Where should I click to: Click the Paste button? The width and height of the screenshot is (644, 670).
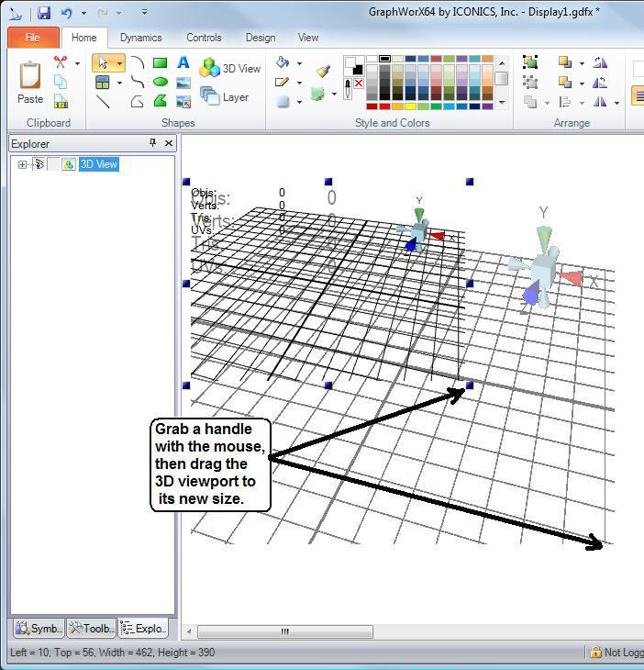[30, 83]
